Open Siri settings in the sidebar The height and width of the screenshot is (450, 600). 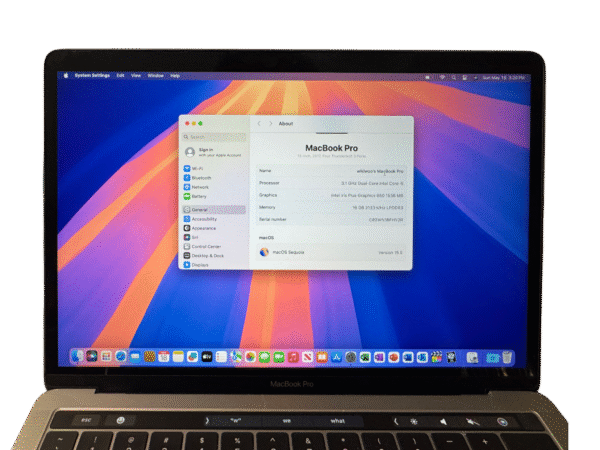coord(191,237)
